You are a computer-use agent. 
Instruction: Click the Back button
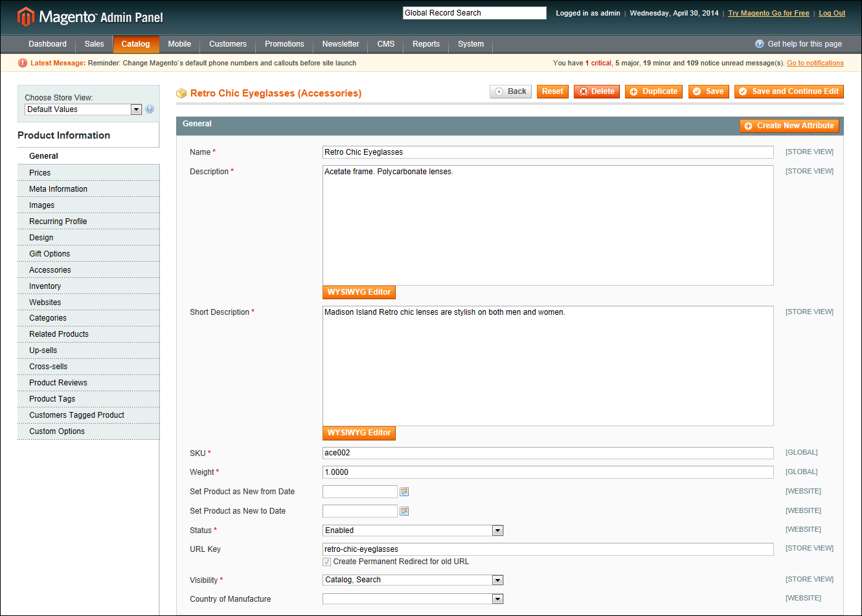point(510,91)
